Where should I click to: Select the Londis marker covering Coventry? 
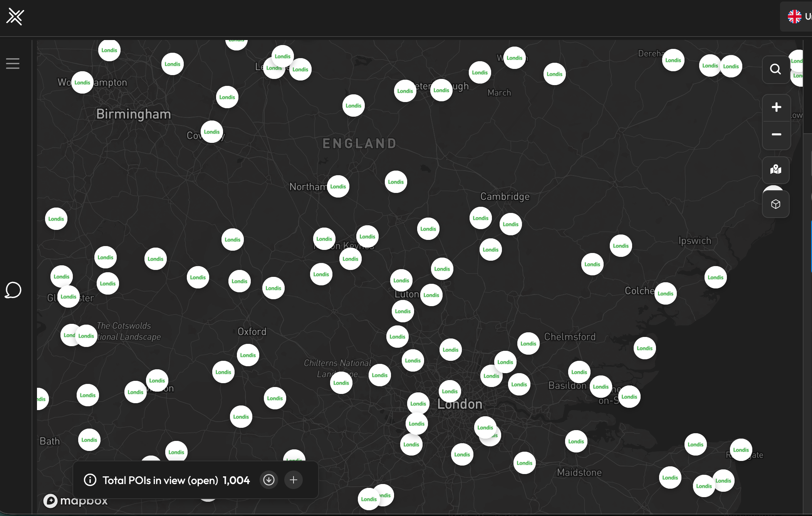coord(211,132)
